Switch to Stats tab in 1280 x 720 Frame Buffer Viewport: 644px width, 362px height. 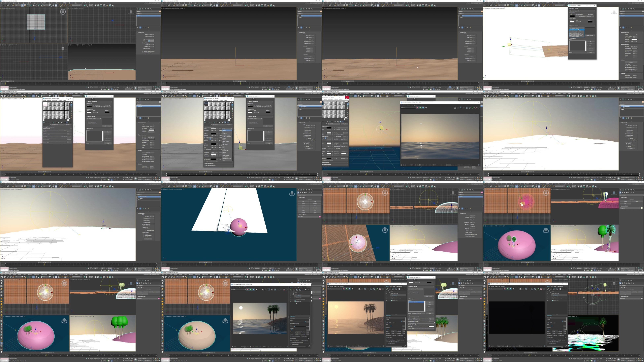295,287
